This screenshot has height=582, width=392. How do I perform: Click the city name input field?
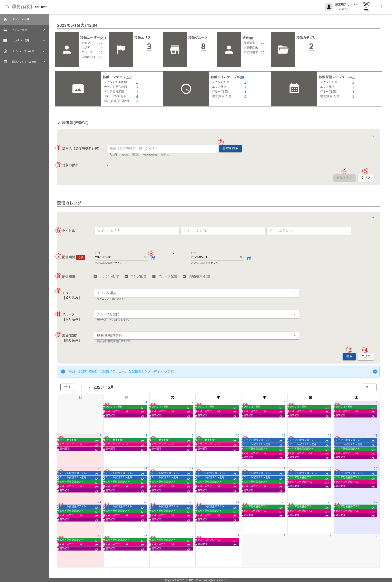pyautogui.click(x=162, y=149)
